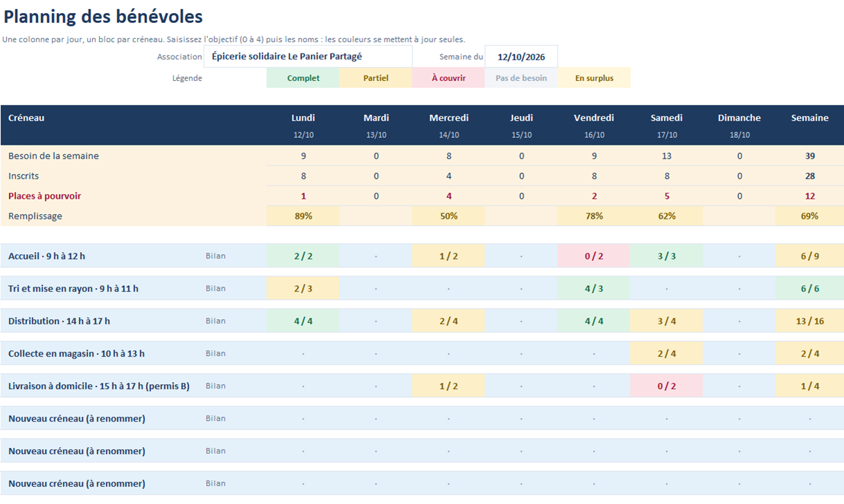Click the Besoin de la semaine row label
Image resolution: width=844 pixels, height=504 pixels.
(53, 156)
